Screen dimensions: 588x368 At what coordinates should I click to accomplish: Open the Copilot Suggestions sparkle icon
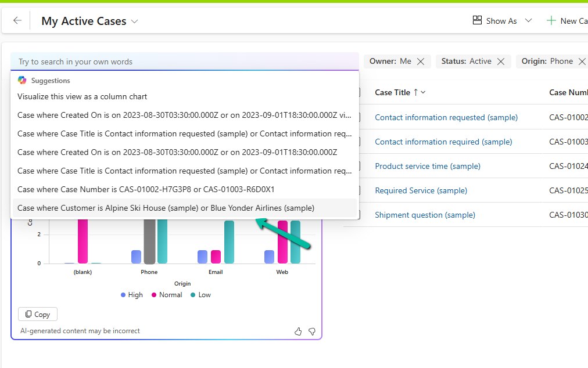click(21, 80)
